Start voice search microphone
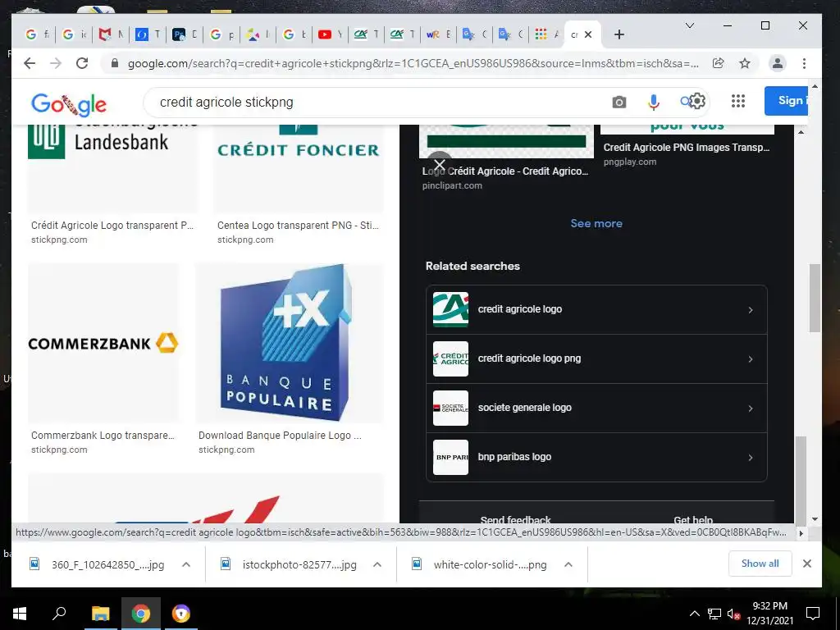840x630 pixels. coord(653,102)
